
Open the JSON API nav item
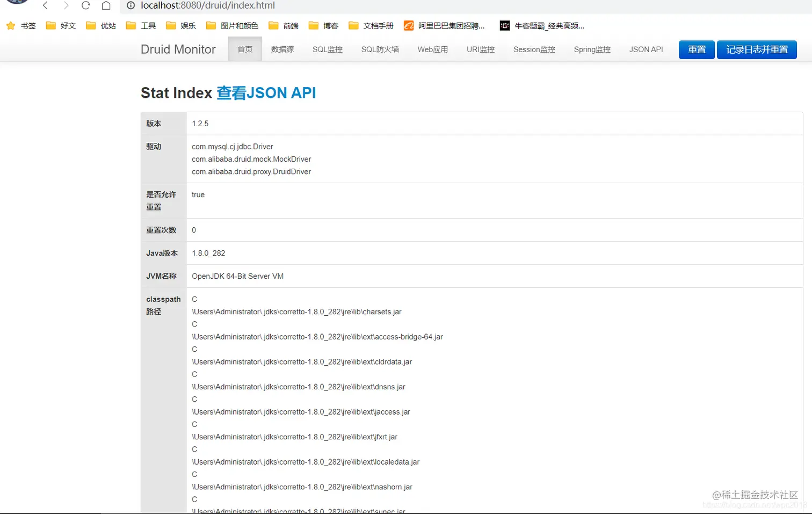(x=646, y=49)
